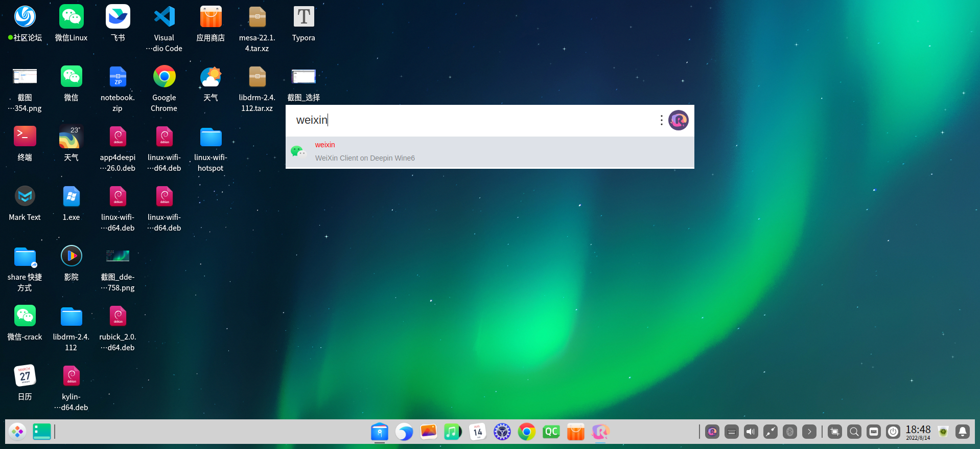The width and height of the screenshot is (980, 449).
Task: Open the notification bell in the dock
Action: coord(963,432)
